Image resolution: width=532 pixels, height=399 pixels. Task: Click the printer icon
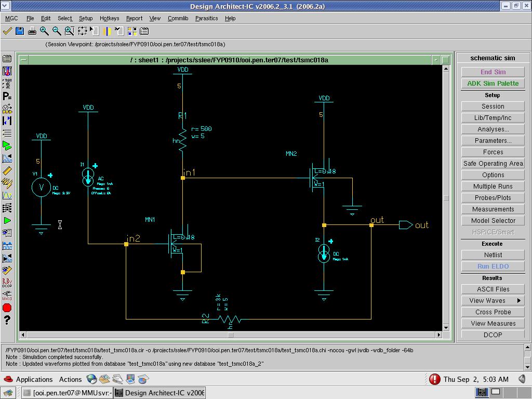click(32, 31)
